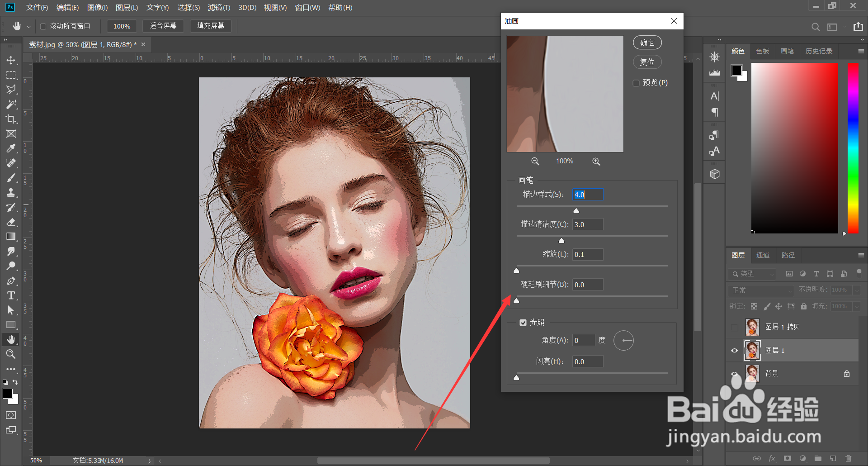868x466 pixels.
Task: Open the Character panel icon
Action: tap(715, 96)
